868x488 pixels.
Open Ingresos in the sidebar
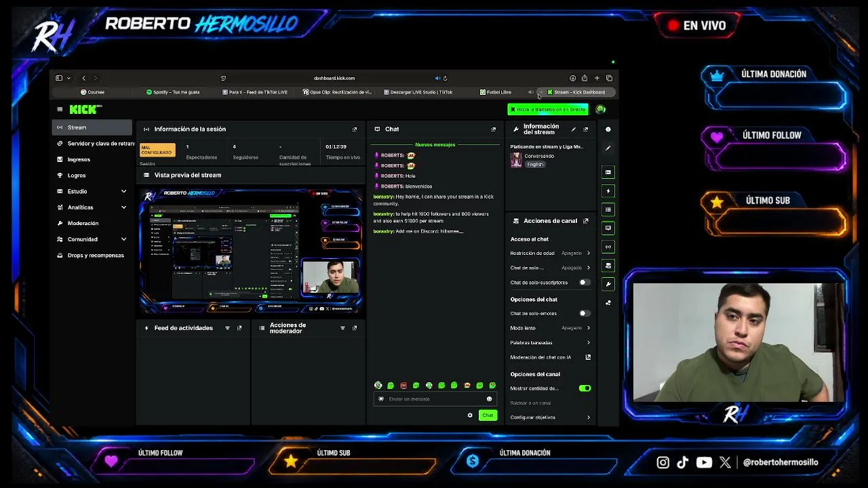click(x=92, y=159)
